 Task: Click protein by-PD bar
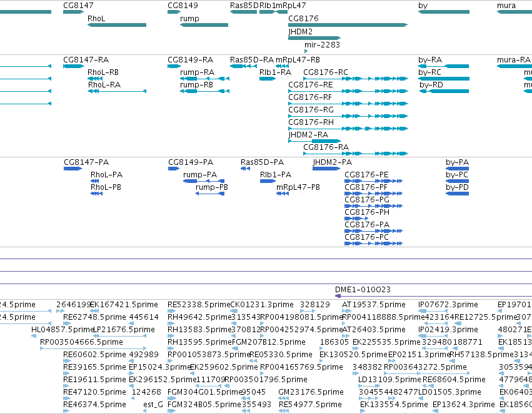click(x=458, y=194)
